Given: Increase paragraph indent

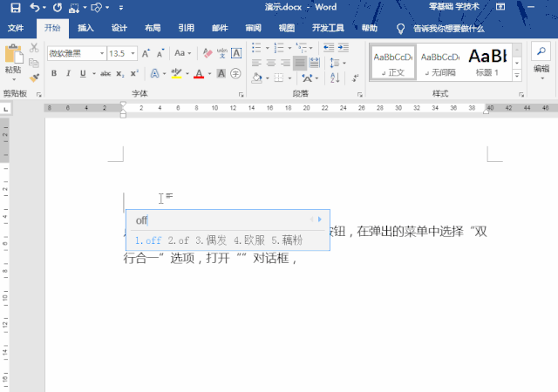Looking at the screenshot, I should point(344,48).
